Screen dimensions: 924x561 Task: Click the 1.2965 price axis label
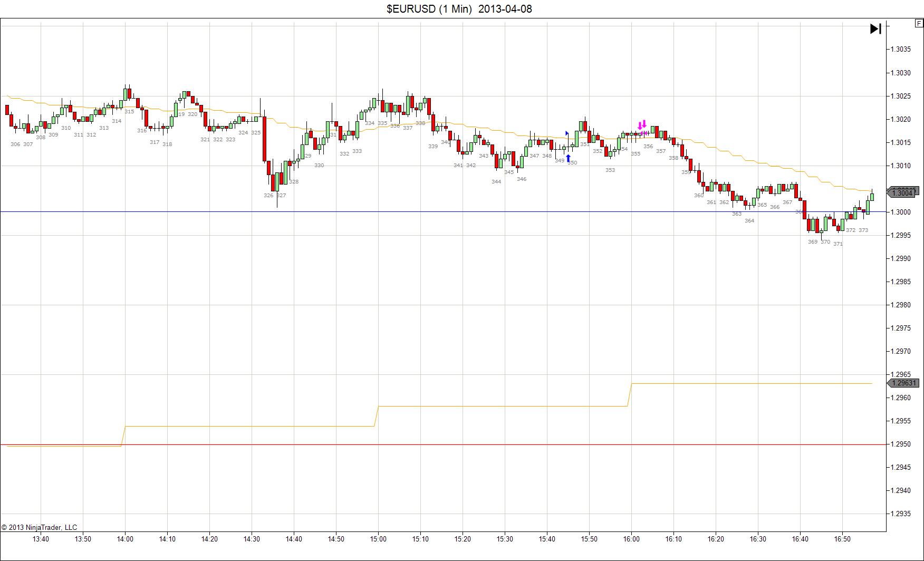pyautogui.click(x=901, y=374)
